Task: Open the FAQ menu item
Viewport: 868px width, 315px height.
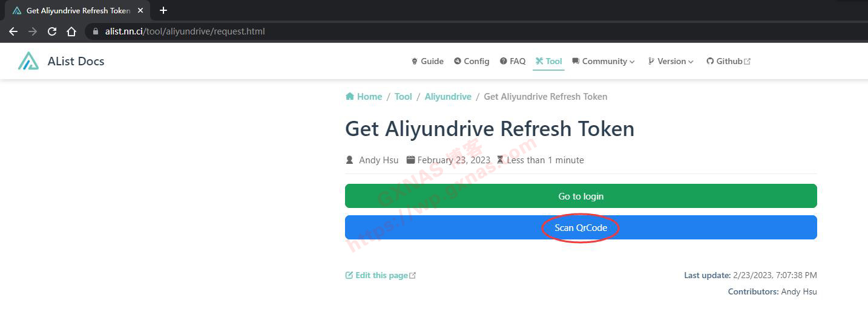Action: point(513,61)
